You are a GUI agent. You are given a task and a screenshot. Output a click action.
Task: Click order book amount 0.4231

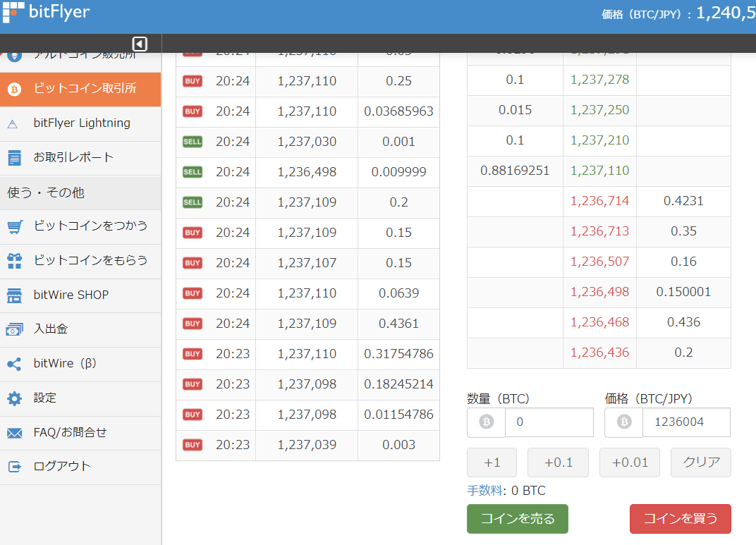[x=683, y=202]
